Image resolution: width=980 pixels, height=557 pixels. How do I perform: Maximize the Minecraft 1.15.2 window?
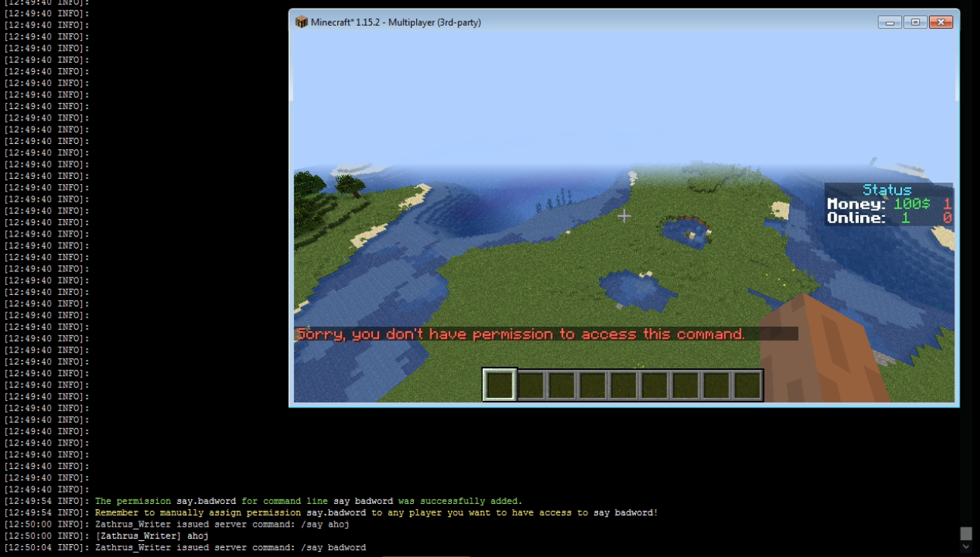[915, 22]
